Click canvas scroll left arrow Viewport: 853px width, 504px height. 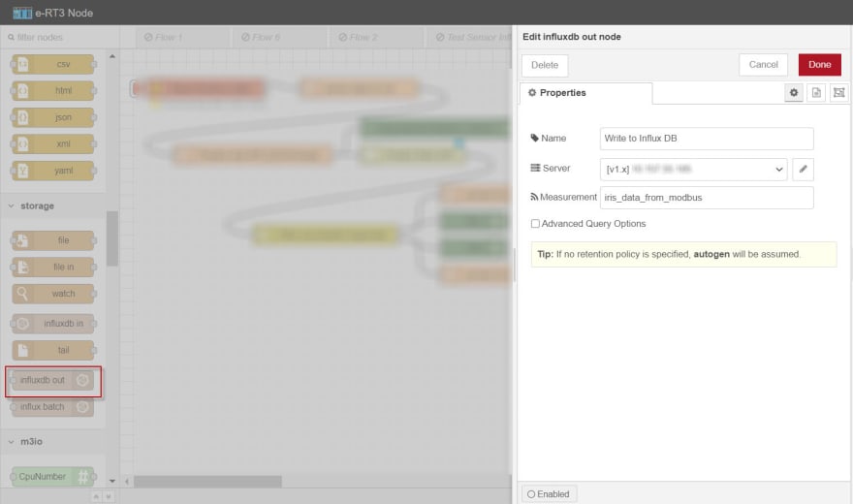pos(127,482)
